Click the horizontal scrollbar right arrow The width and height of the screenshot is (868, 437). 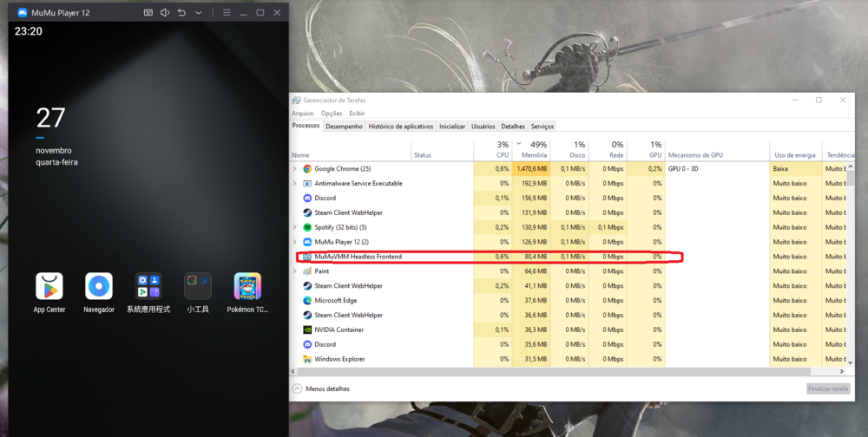pos(842,372)
